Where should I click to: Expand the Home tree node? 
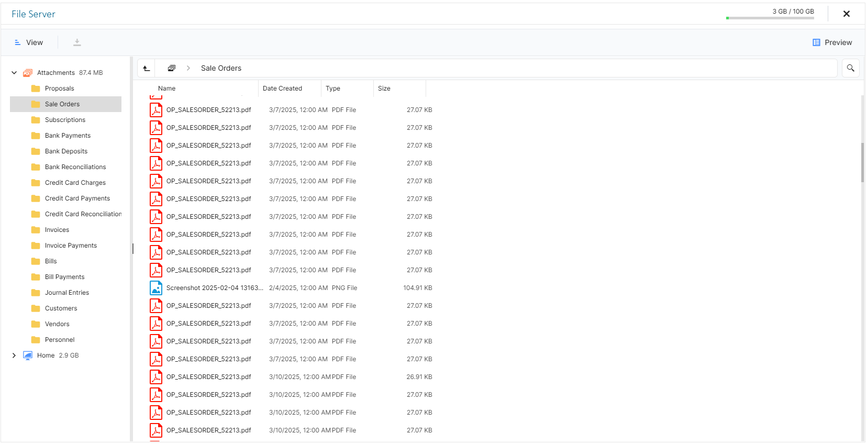coord(14,355)
